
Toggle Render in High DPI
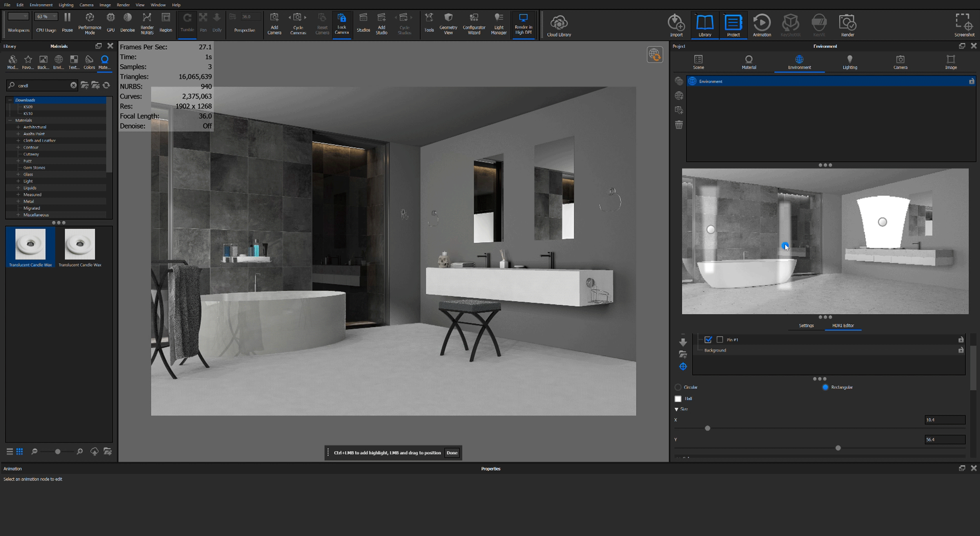(523, 24)
